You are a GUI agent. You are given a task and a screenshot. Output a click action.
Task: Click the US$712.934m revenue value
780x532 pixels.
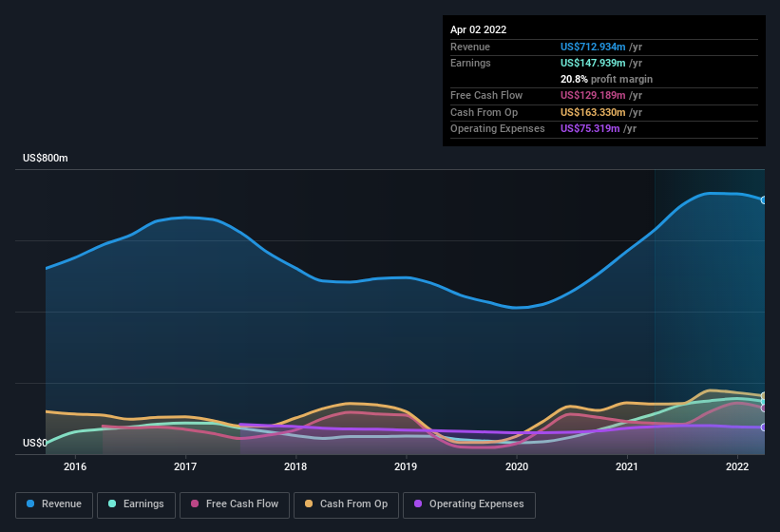point(593,47)
